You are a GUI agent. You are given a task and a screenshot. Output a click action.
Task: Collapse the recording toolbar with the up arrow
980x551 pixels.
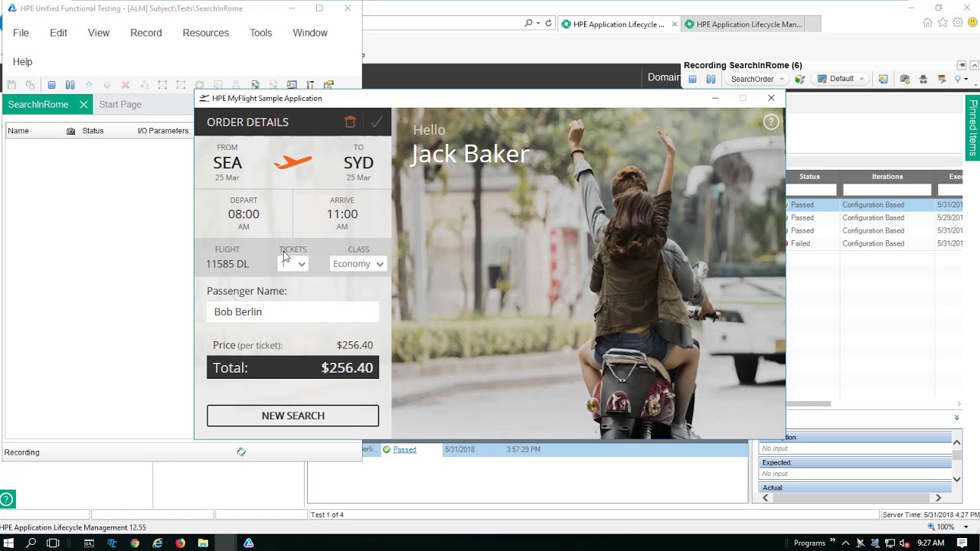pos(973,65)
